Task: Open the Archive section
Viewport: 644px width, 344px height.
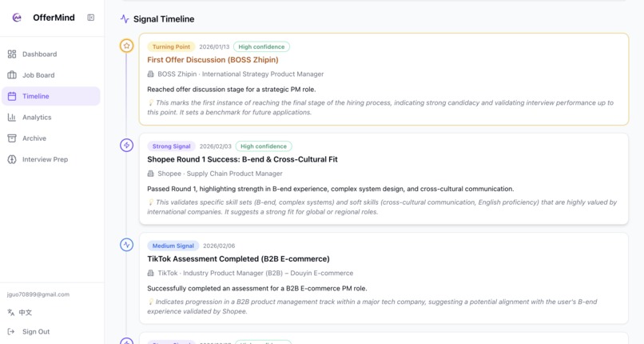Action: click(51, 138)
